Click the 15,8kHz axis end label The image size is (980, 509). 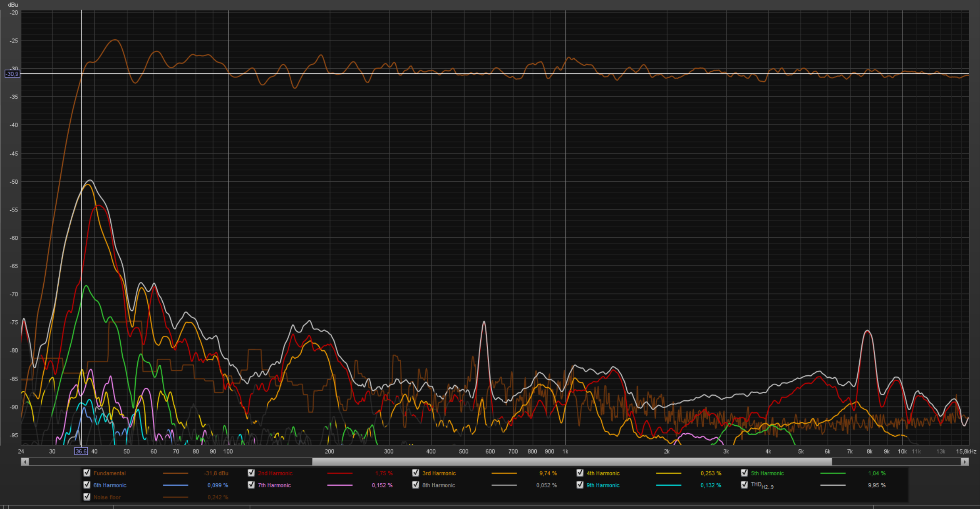[x=966, y=452]
